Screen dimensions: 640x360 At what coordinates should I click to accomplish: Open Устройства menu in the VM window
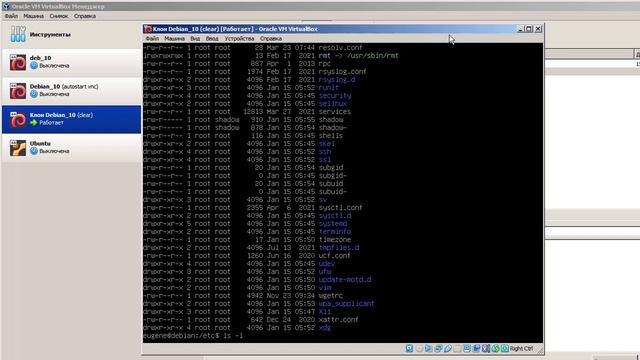click(240, 39)
